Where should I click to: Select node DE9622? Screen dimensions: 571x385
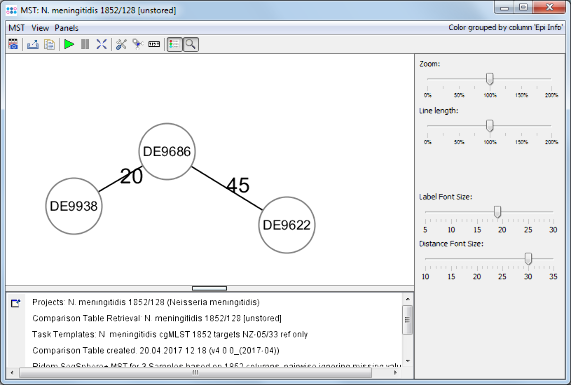pos(287,225)
